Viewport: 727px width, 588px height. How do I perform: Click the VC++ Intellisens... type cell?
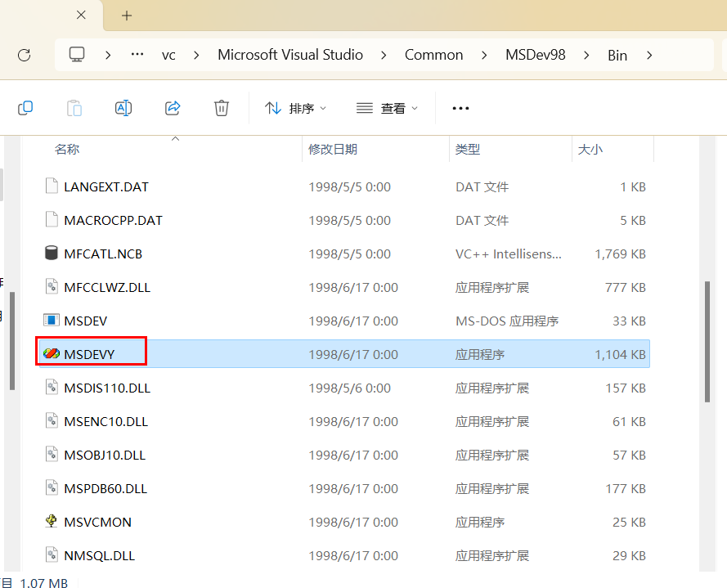click(x=508, y=254)
